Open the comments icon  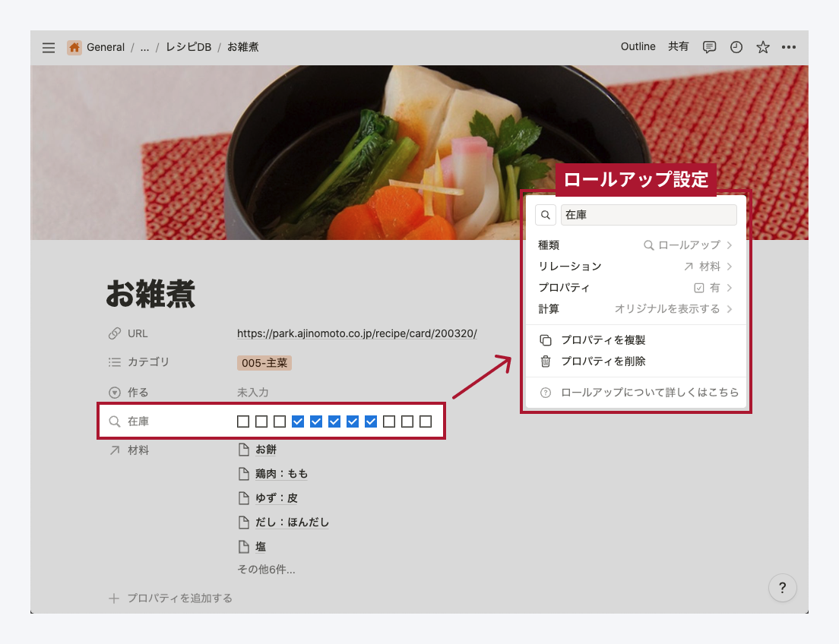[709, 47]
